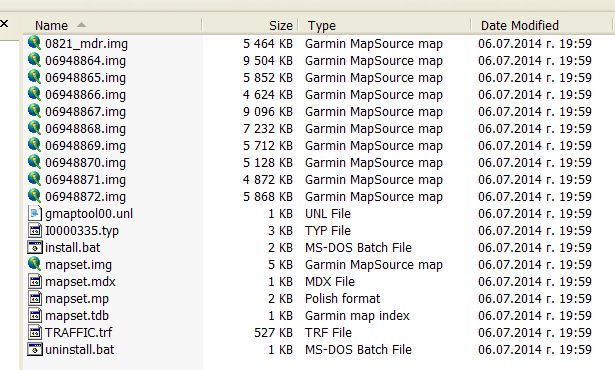Image resolution: width=615 pixels, height=370 pixels.
Task: Click the 4 624 KB size value
Action: 268,95
